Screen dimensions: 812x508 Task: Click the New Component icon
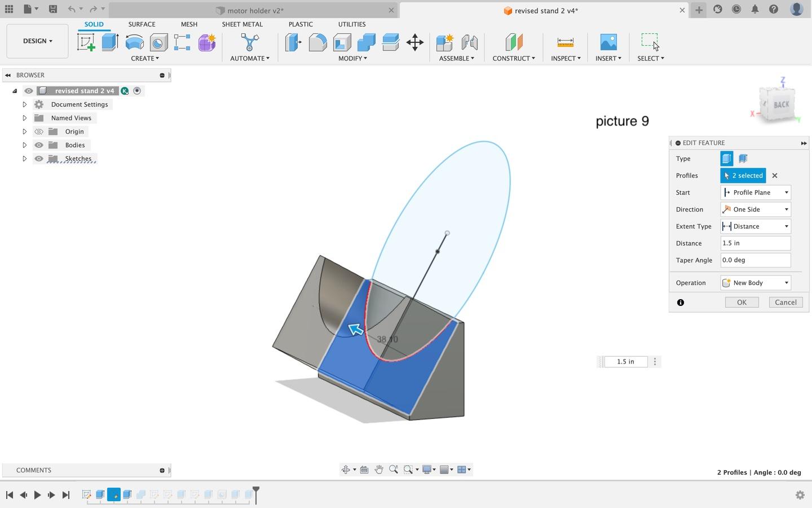click(444, 42)
